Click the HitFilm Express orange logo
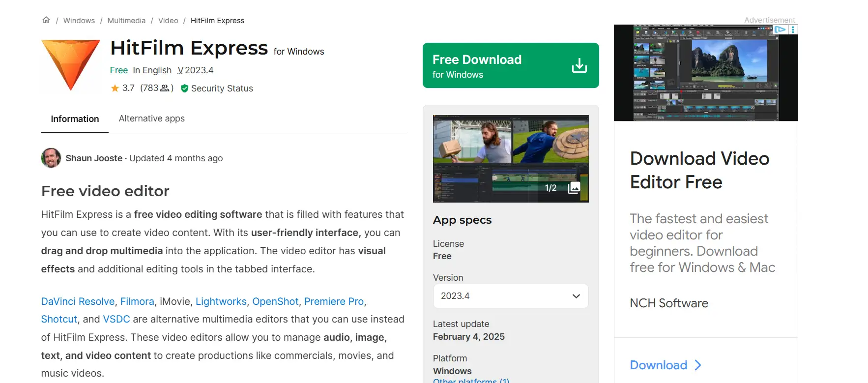The width and height of the screenshot is (868, 383). click(71, 65)
